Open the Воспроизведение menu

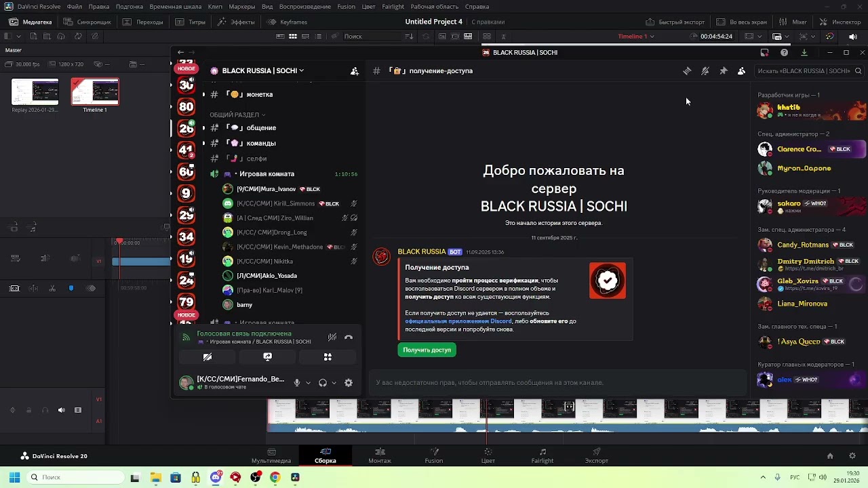(305, 7)
